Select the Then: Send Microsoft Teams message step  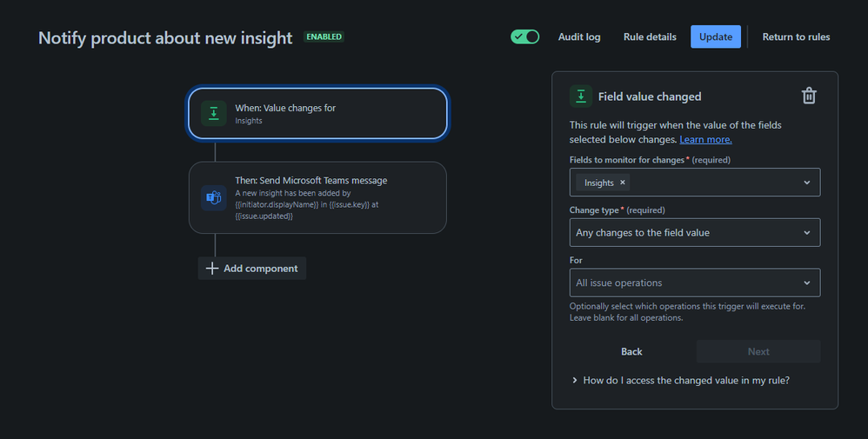[317, 197]
